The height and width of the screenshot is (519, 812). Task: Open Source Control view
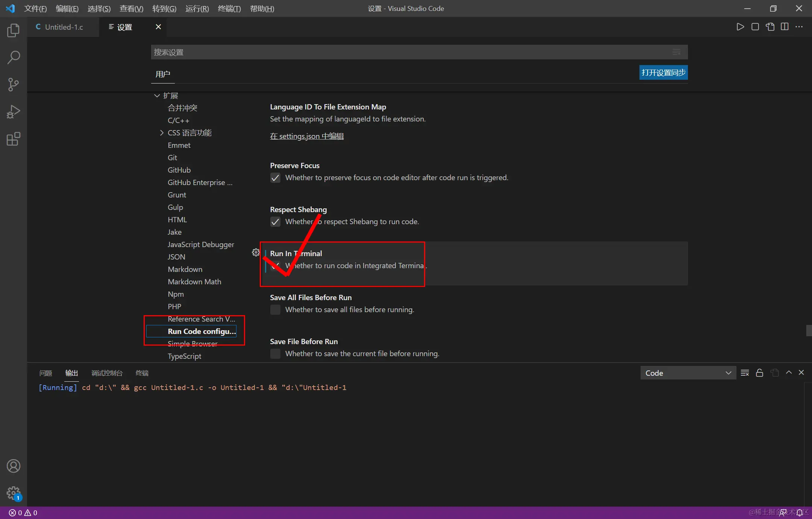13,85
